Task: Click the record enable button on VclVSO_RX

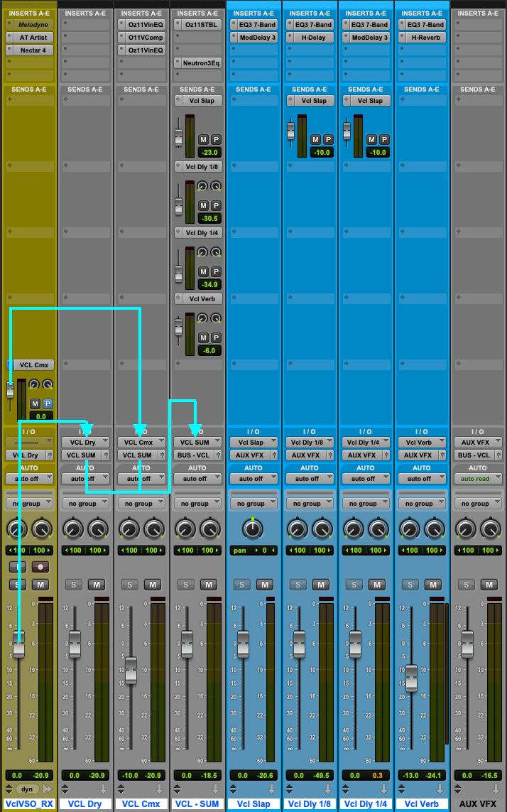Action: point(40,566)
